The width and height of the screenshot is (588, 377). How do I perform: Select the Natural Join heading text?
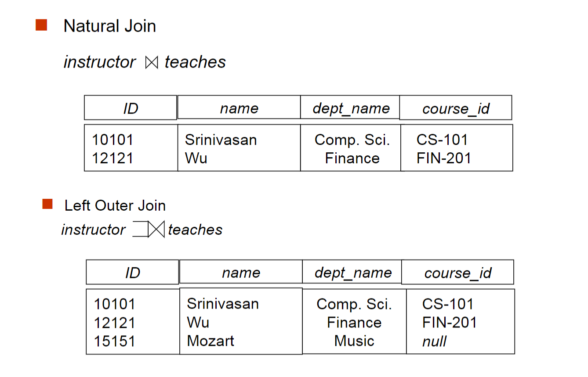[109, 26]
